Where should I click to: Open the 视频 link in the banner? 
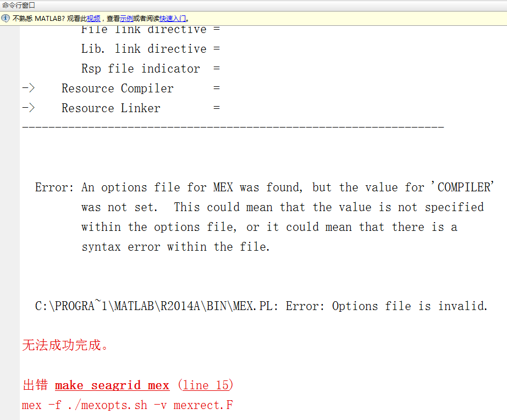pyautogui.click(x=93, y=19)
